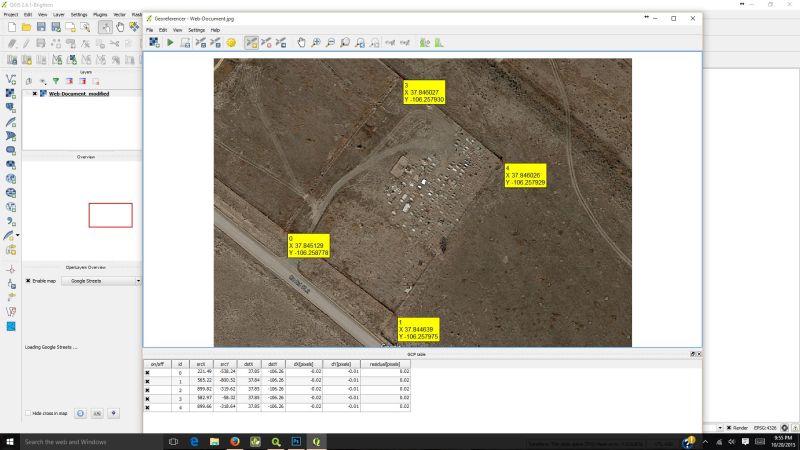
Task: Toggle on/off for GCP id 3
Action: (147, 398)
